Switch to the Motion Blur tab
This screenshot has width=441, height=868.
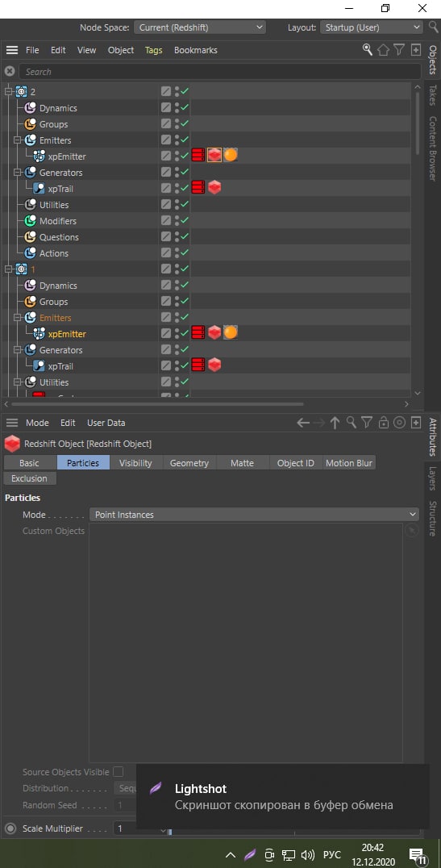(x=349, y=463)
